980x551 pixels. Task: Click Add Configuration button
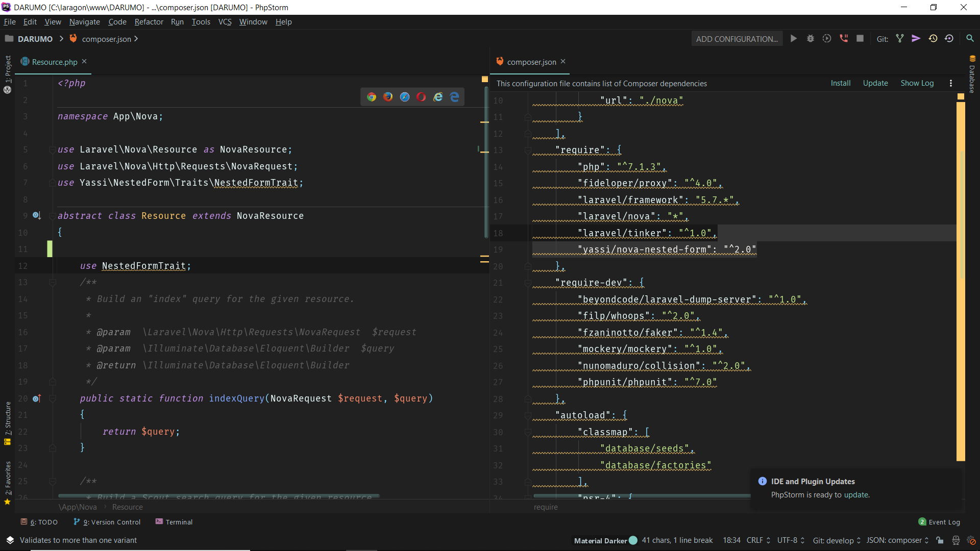coord(737,39)
